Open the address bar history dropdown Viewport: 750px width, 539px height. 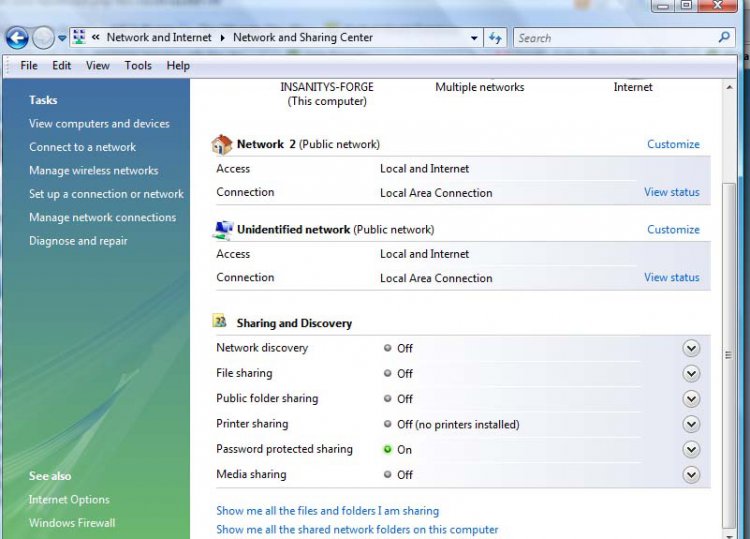click(x=474, y=38)
